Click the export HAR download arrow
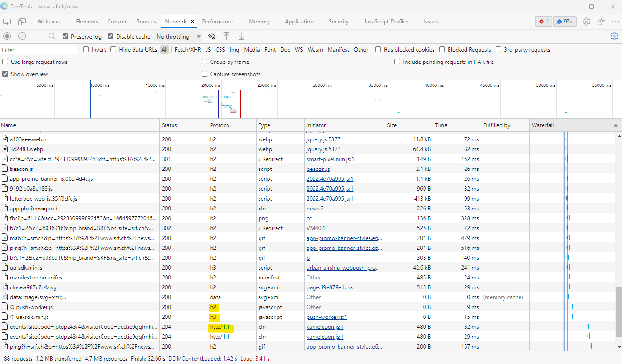Viewport: 622px width, 364px height. [242, 36]
